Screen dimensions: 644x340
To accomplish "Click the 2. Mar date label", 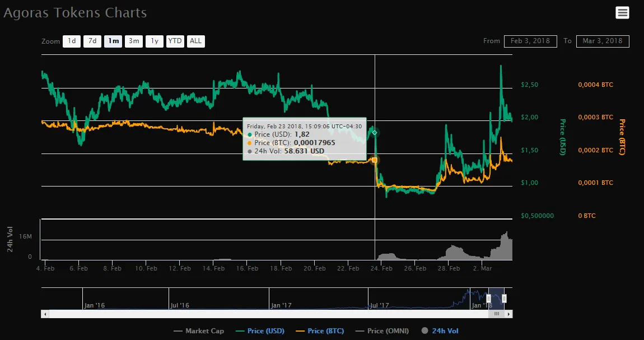I will (x=482, y=268).
